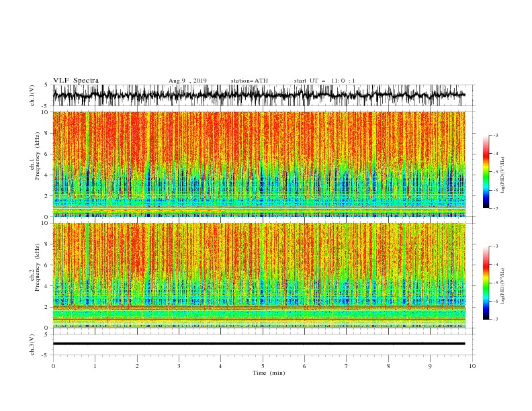
Task: Click the time axis tick label "9"
Action: [x=430, y=366]
